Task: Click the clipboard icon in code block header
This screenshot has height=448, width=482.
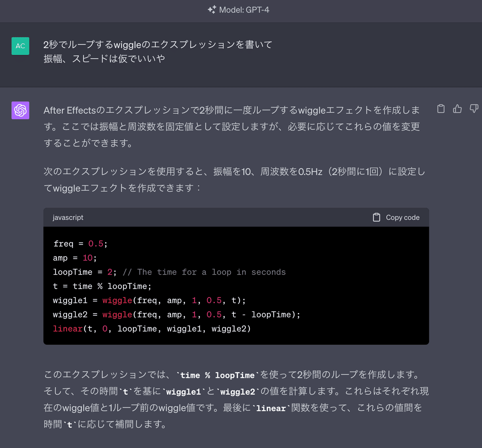Action: pos(376,217)
